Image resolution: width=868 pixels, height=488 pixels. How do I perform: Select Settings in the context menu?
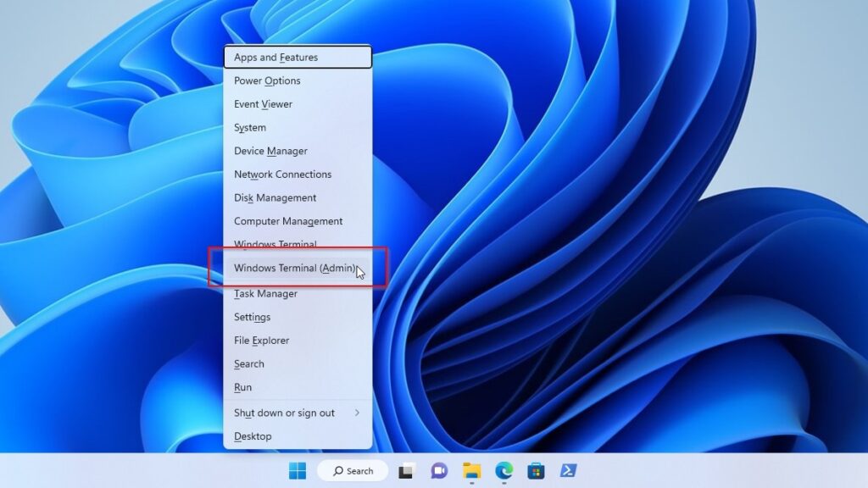click(x=298, y=317)
